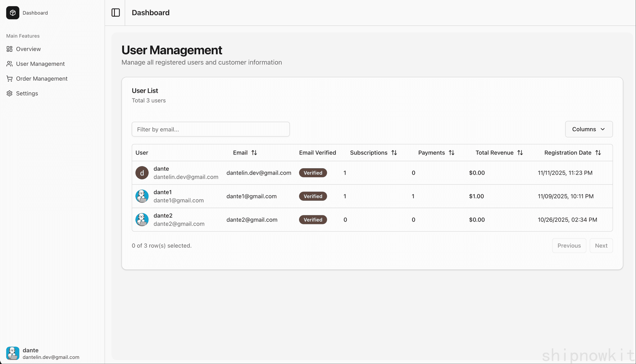The width and height of the screenshot is (636, 364).
Task: Click dante's avatar at sidebar bottom
Action: click(x=13, y=353)
